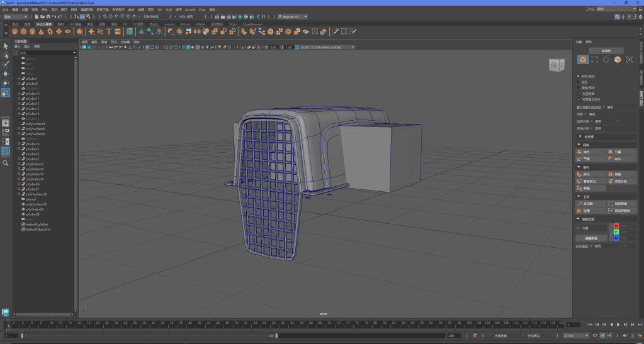Screen dimensions: 644x344
Task: Click the polygon type (T) text tool
Action: point(109,31)
